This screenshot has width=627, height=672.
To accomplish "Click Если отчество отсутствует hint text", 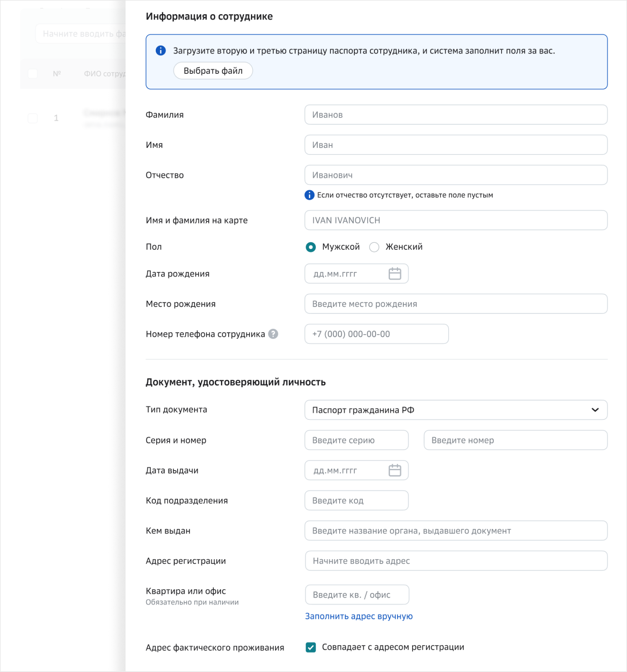I will 405,195.
